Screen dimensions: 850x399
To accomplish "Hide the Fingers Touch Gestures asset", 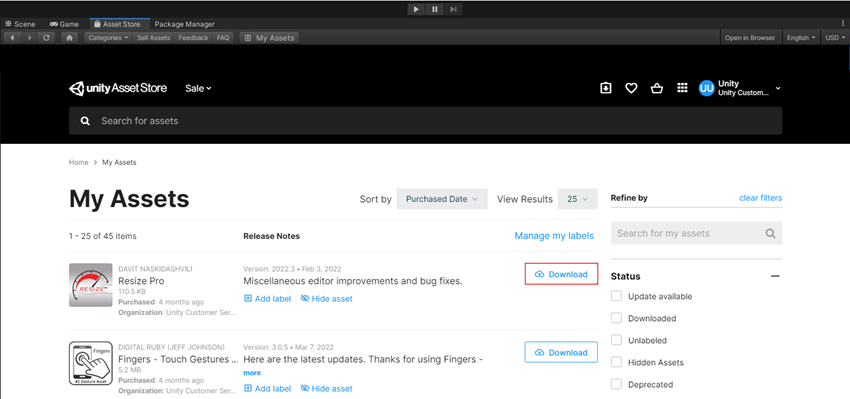I will (x=326, y=389).
